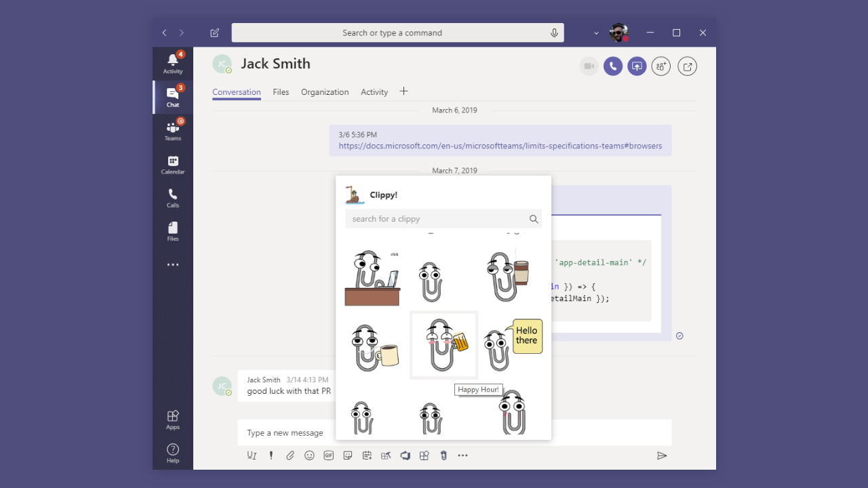Open the GIF picker
This screenshot has height=488, width=868.
329,455
